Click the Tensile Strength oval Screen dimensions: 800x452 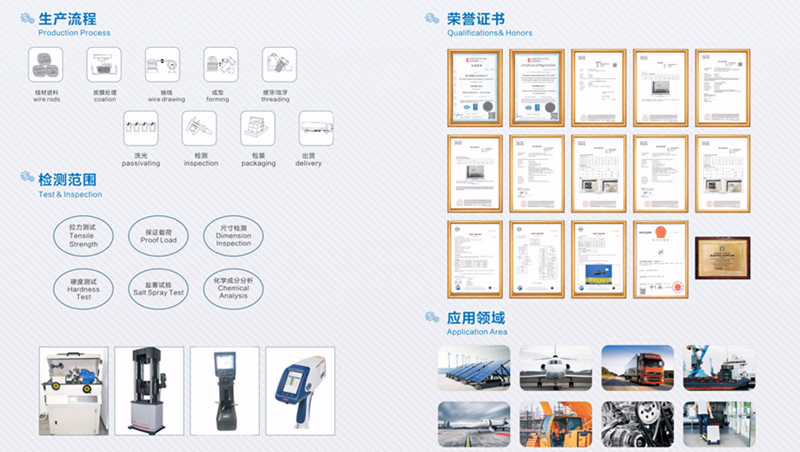click(x=83, y=236)
